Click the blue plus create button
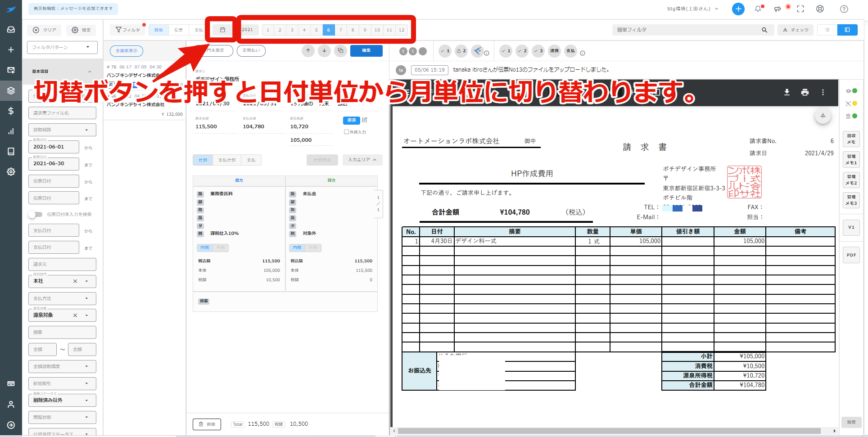868x437 pixels. coord(738,9)
